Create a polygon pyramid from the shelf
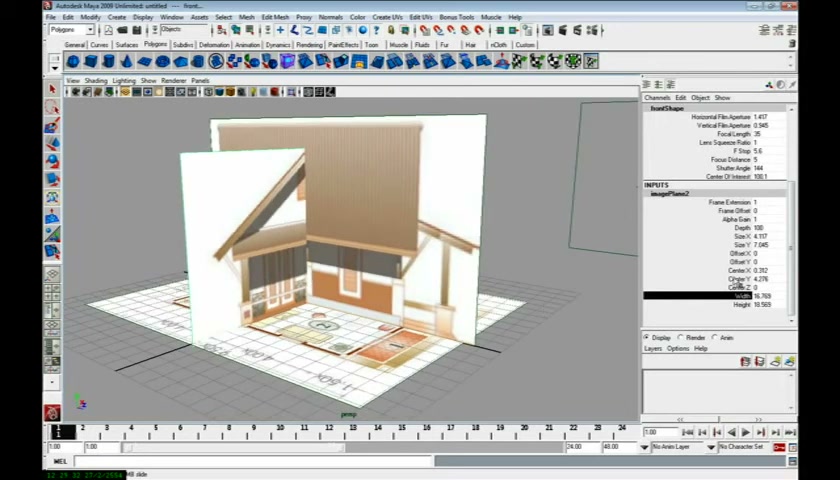 click(x=181, y=62)
